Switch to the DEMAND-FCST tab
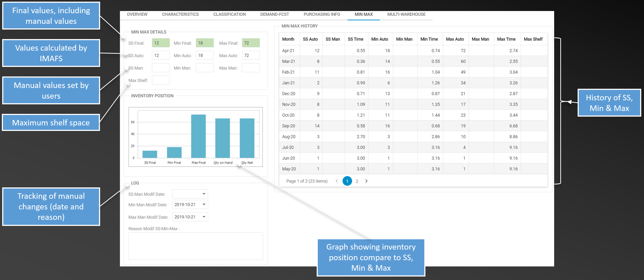644x280 pixels. point(275,14)
